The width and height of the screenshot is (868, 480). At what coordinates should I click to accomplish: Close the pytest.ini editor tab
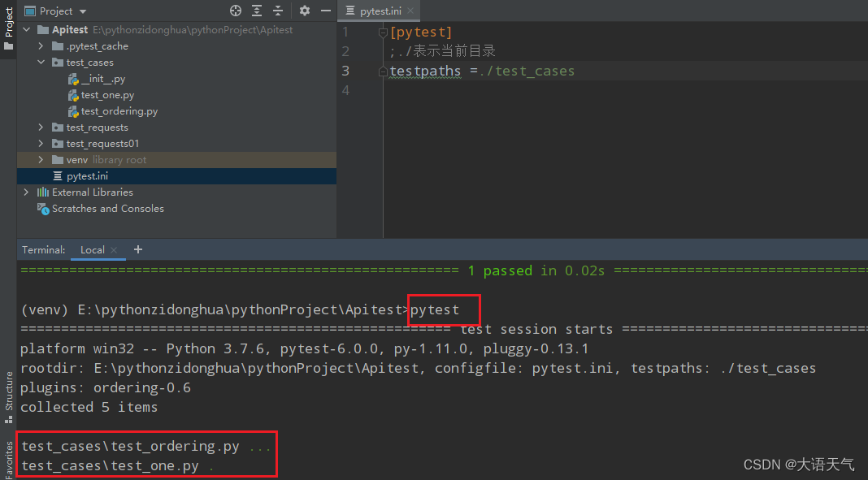pyautogui.click(x=410, y=11)
